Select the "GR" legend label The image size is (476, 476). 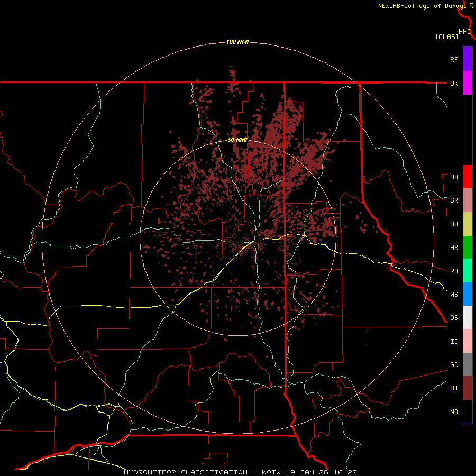tap(454, 200)
